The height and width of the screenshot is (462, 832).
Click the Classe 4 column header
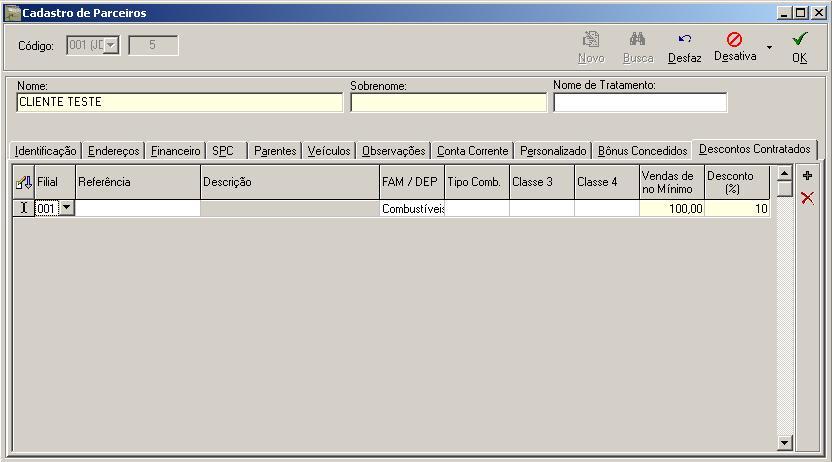(x=606, y=182)
